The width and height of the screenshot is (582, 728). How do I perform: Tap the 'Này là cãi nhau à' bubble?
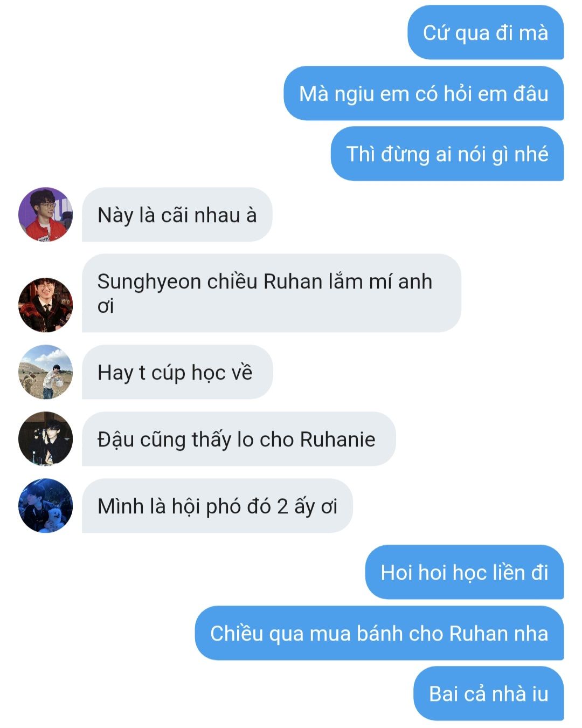point(177,215)
